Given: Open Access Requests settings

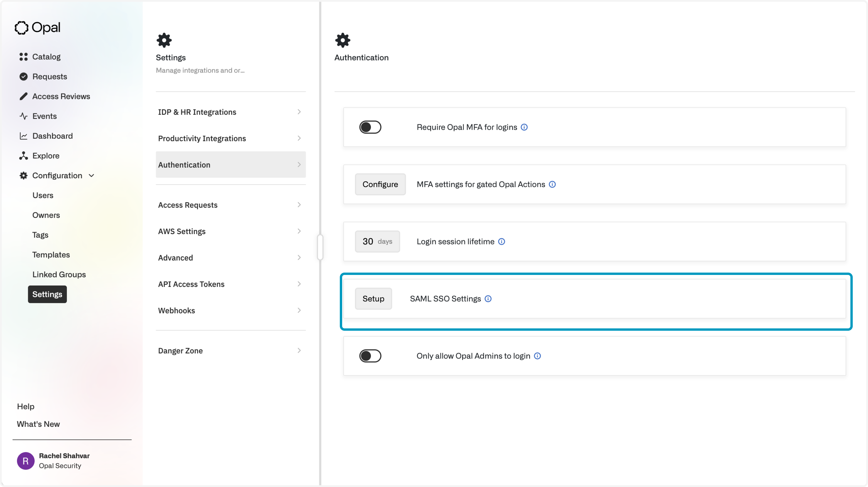Looking at the screenshot, I should [230, 205].
